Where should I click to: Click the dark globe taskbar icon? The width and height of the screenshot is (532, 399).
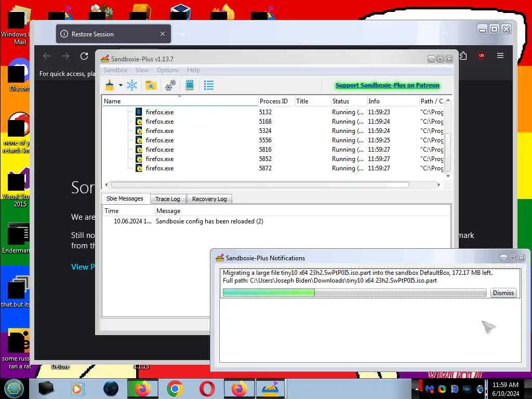coord(111,389)
